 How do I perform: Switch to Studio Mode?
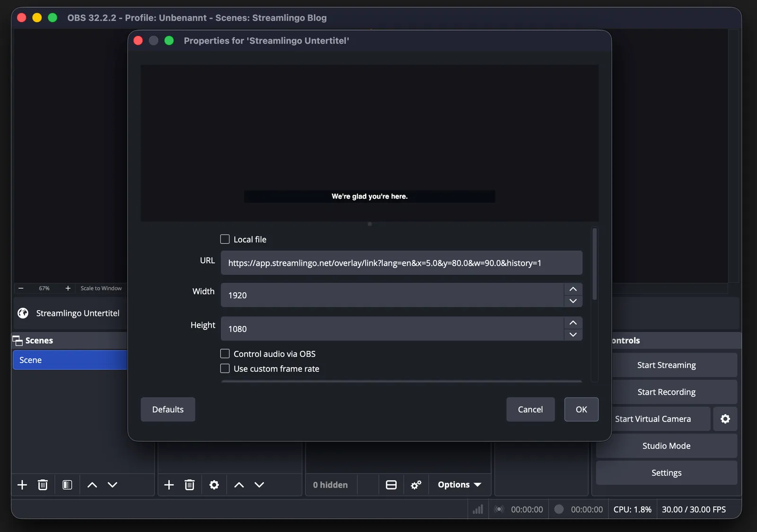(667, 446)
